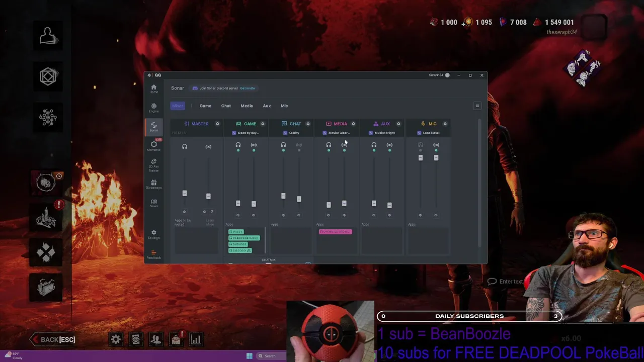Toggle Media channel headphone monitoring
This screenshot has width=644, height=362.
click(329, 145)
